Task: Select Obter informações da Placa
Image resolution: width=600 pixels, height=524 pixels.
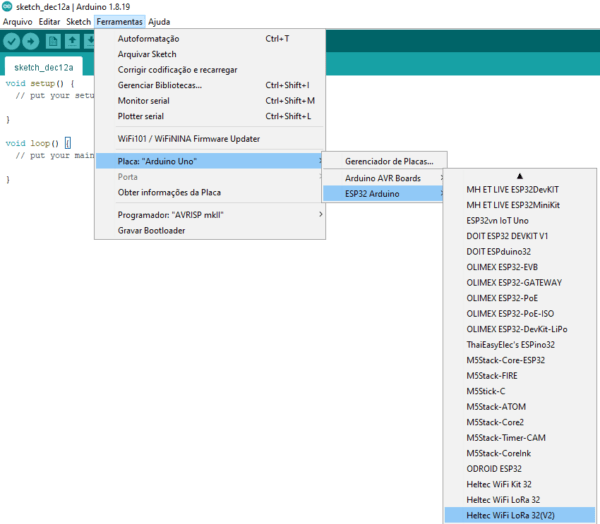Action: pyautogui.click(x=210, y=192)
